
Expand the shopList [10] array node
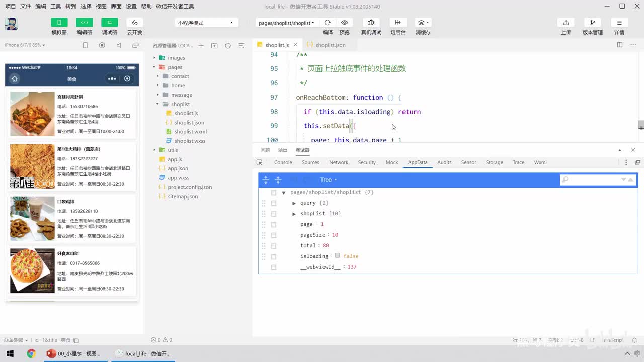click(x=294, y=214)
